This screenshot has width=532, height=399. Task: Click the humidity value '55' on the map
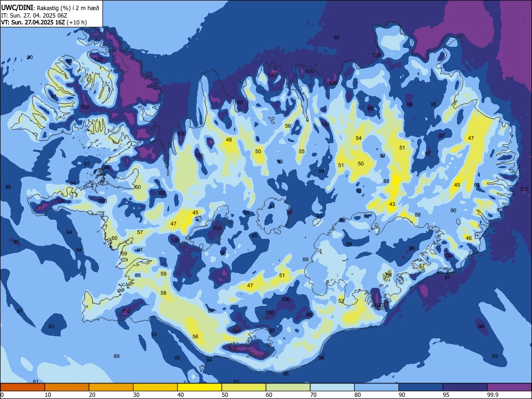(x=302, y=151)
